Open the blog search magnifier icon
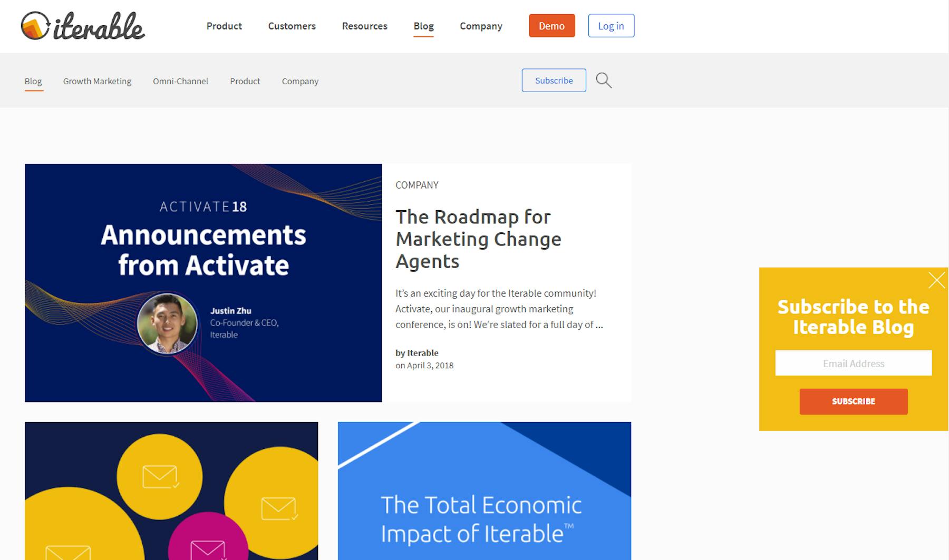This screenshot has height=560, width=949. tap(604, 81)
